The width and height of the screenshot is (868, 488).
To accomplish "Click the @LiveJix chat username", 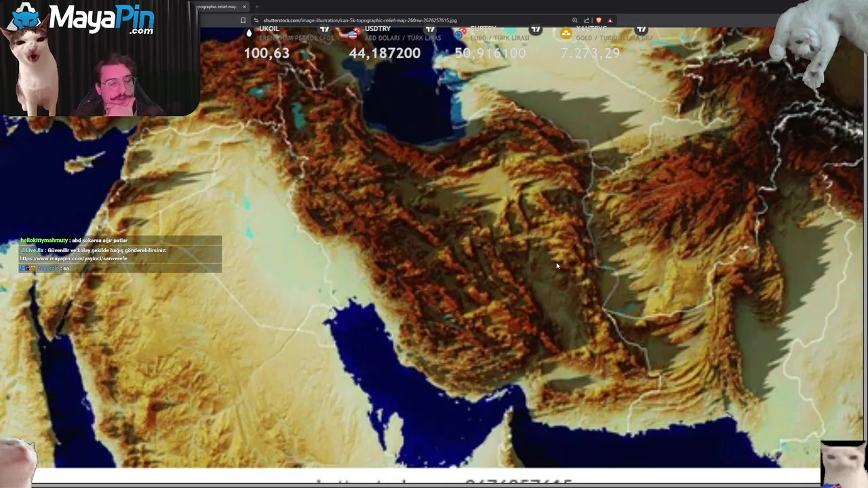I will tap(31, 250).
